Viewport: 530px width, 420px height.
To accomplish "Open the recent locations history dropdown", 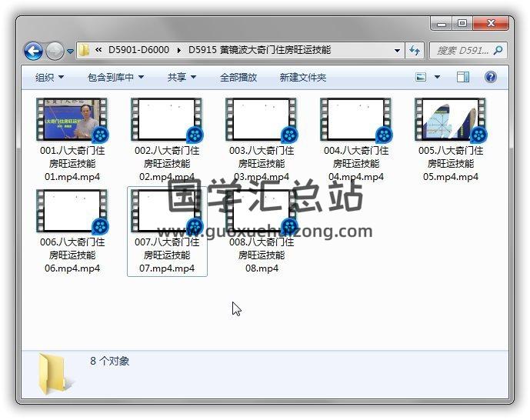I will (x=71, y=52).
